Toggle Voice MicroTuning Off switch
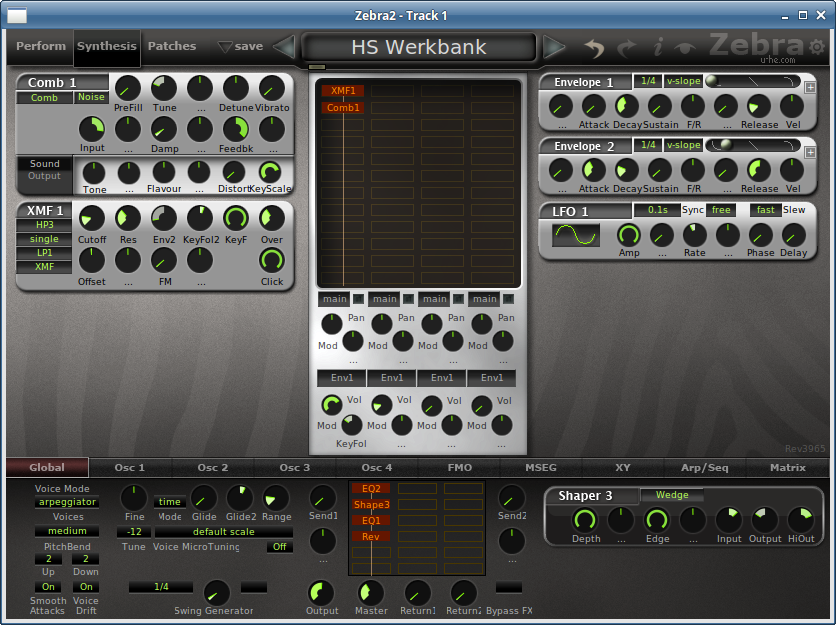The width and height of the screenshot is (836, 625). [279, 547]
